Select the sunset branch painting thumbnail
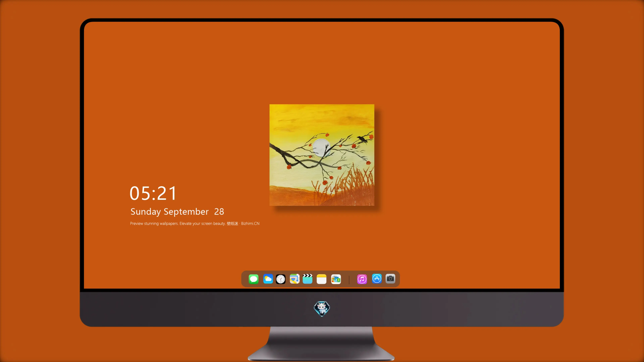This screenshot has height=362, width=644. click(322, 155)
